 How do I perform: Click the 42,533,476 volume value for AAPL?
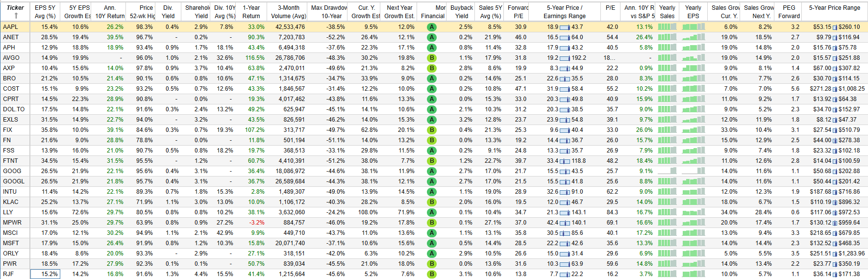(290, 27)
